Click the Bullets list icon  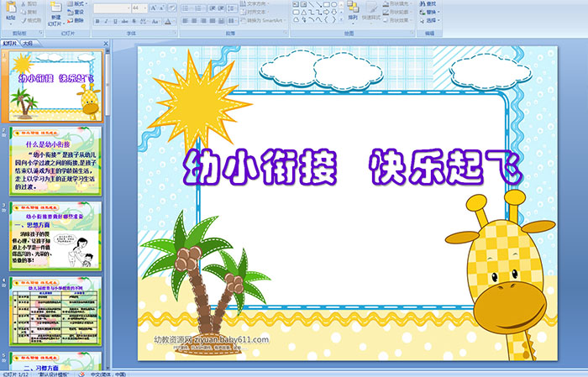[x=186, y=8]
